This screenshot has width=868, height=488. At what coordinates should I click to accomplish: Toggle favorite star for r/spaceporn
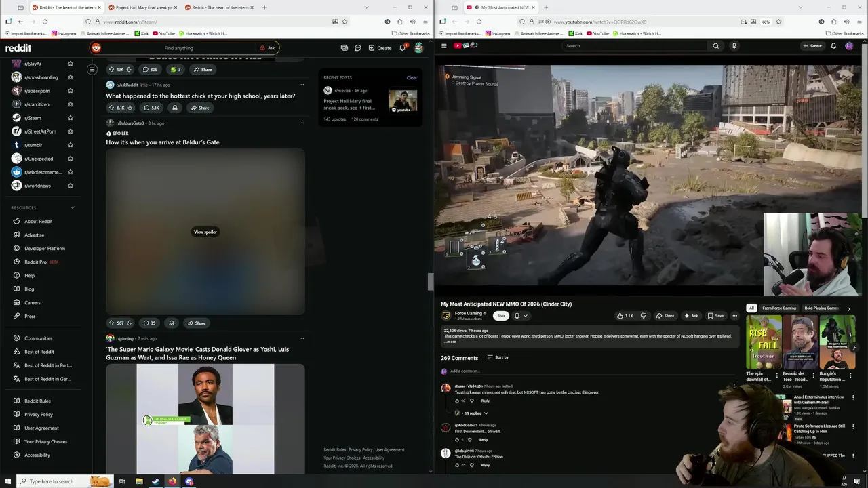[70, 91]
